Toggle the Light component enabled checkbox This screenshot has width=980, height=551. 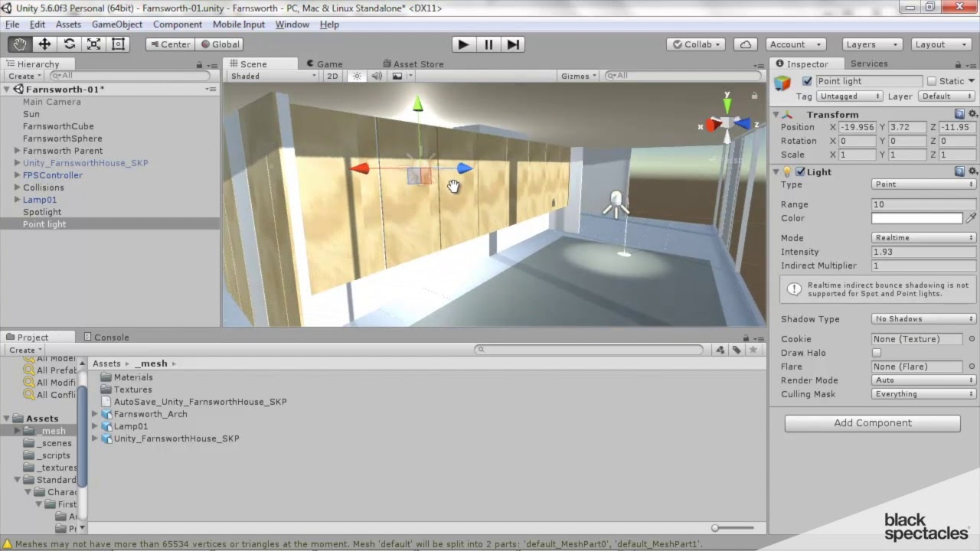click(x=800, y=171)
